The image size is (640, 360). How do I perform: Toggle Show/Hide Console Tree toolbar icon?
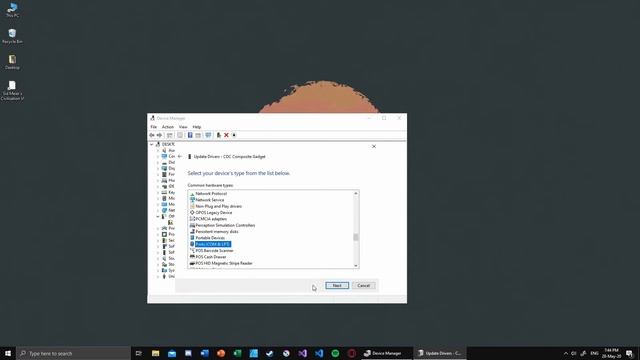169,135
